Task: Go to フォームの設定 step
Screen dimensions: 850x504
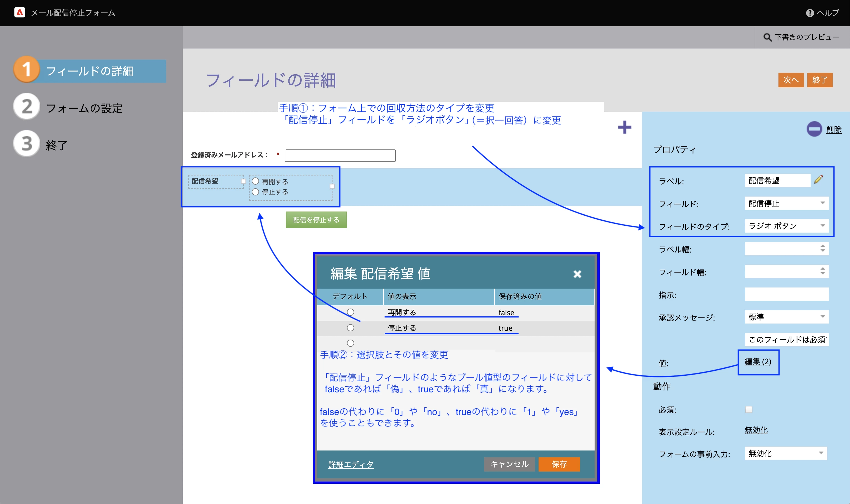Action: coord(84,108)
